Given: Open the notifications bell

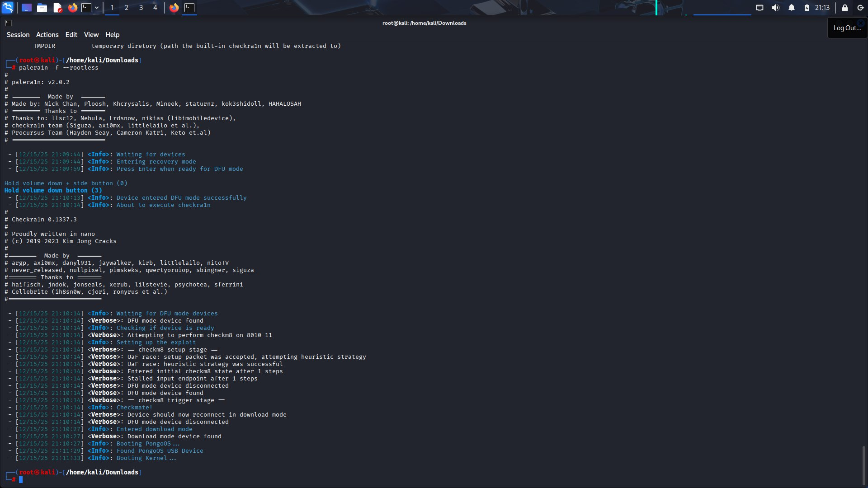Looking at the screenshot, I should pyautogui.click(x=792, y=8).
